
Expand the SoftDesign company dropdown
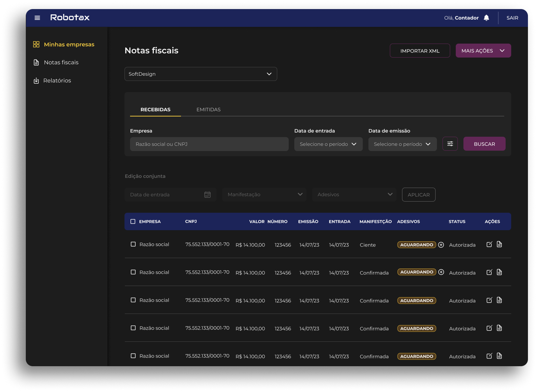click(201, 74)
